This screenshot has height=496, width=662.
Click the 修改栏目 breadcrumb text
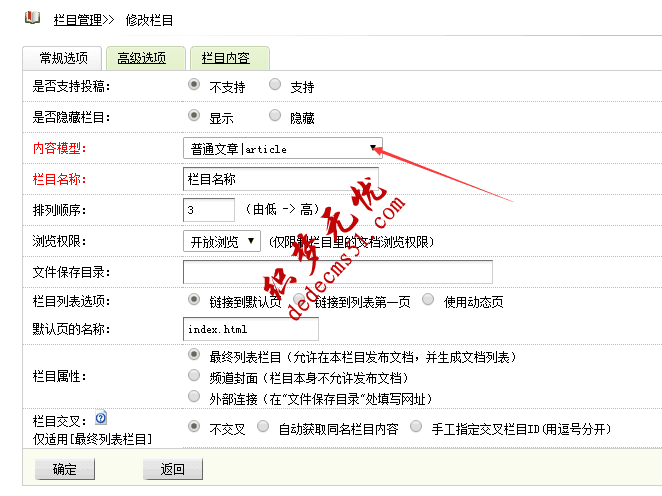click(149, 20)
